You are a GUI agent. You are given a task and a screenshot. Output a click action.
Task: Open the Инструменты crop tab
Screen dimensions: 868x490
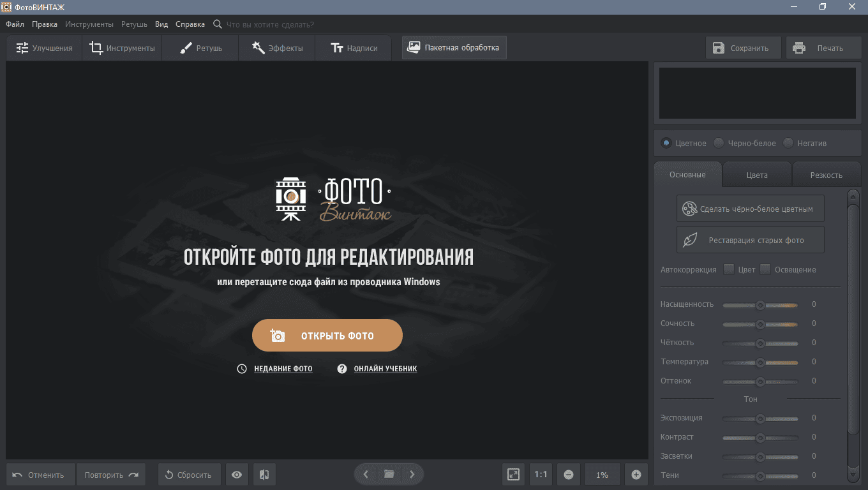coord(122,48)
